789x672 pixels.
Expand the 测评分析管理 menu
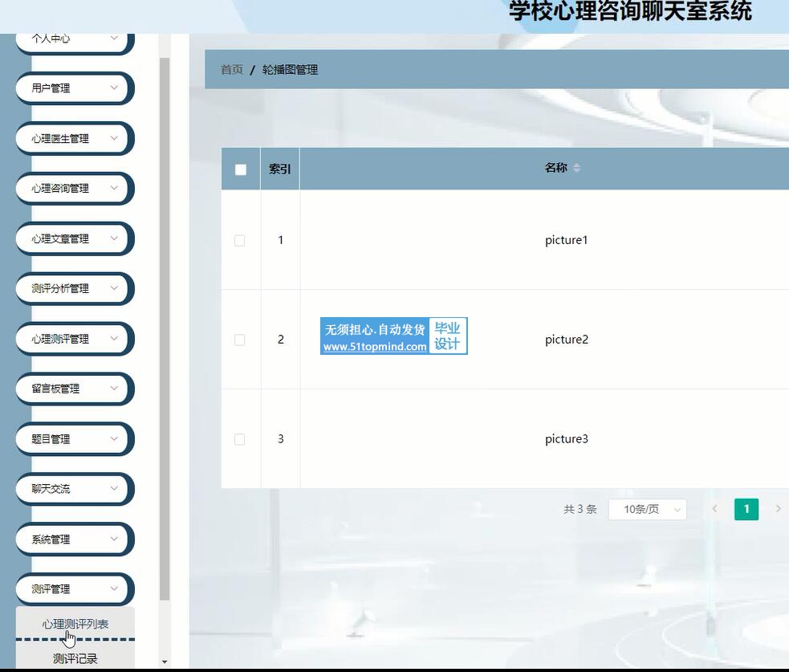pyautogui.click(x=74, y=288)
